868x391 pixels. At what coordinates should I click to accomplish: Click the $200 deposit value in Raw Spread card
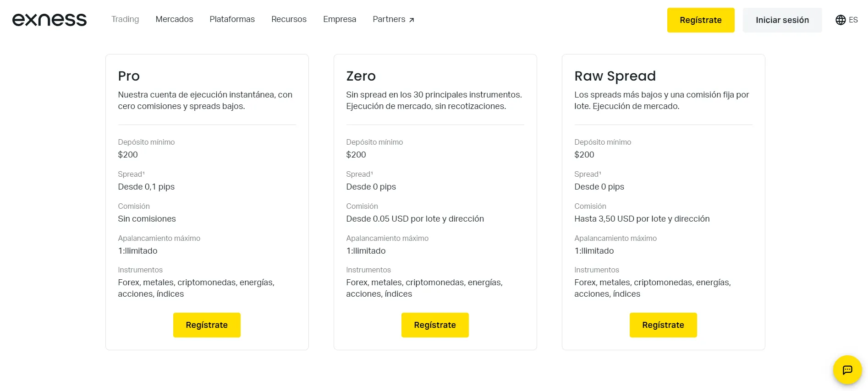click(584, 155)
